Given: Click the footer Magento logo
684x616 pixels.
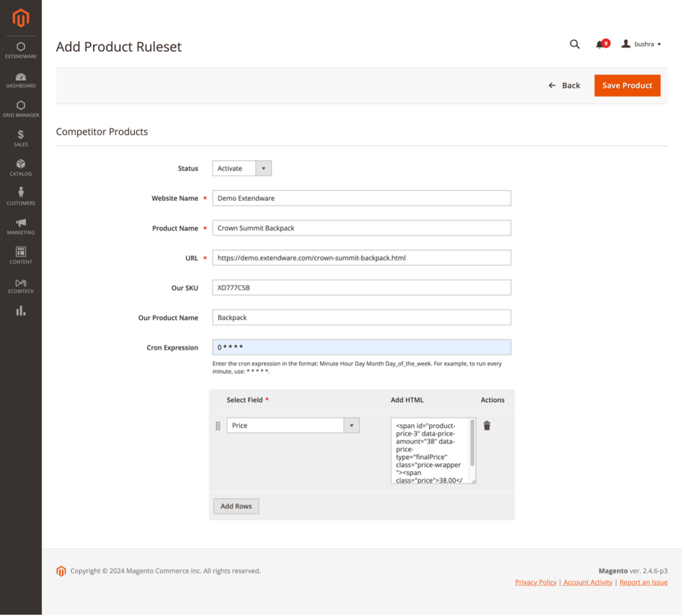Looking at the screenshot, I should [x=61, y=572].
